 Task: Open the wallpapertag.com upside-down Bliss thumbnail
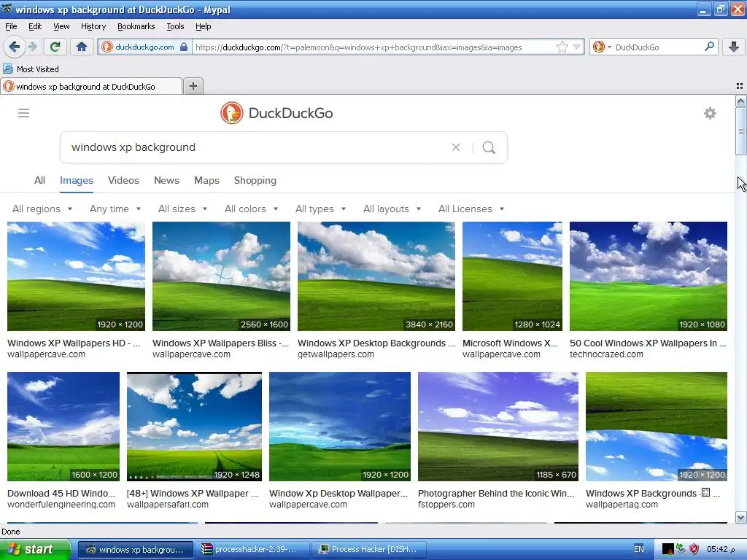(657, 427)
